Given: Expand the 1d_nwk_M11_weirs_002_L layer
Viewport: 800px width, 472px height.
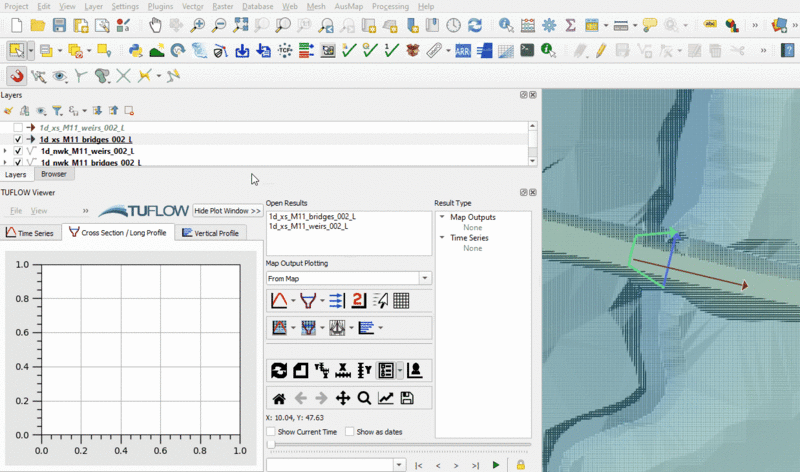Looking at the screenshot, I should (x=5, y=151).
